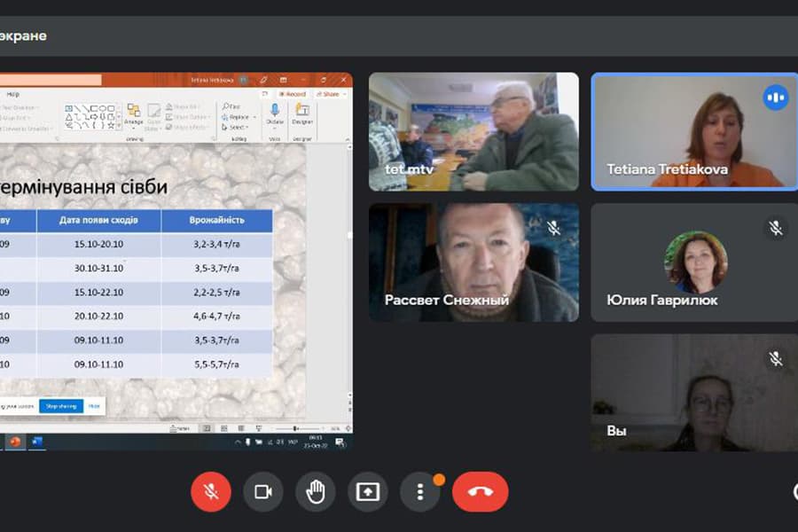Pick the right arrow shape in gallery

coord(94,117)
